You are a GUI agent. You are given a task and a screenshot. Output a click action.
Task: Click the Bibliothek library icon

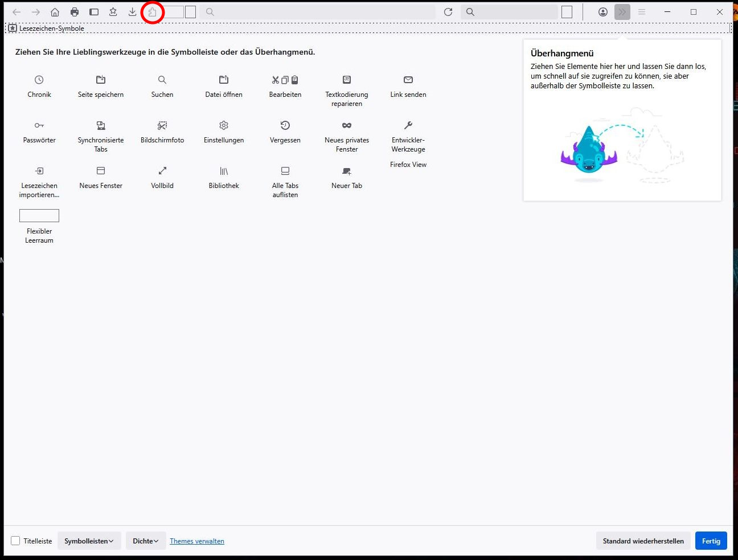click(224, 171)
